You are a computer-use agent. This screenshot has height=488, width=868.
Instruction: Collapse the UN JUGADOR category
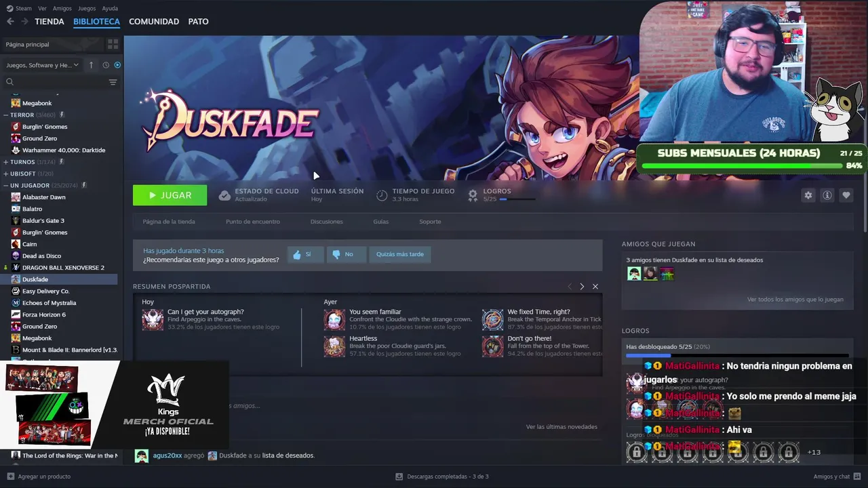[x=5, y=186]
